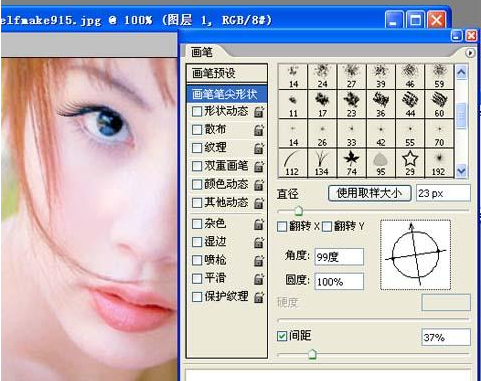
Task: Enable 平滑 smoothing checkbox
Action: (x=197, y=278)
